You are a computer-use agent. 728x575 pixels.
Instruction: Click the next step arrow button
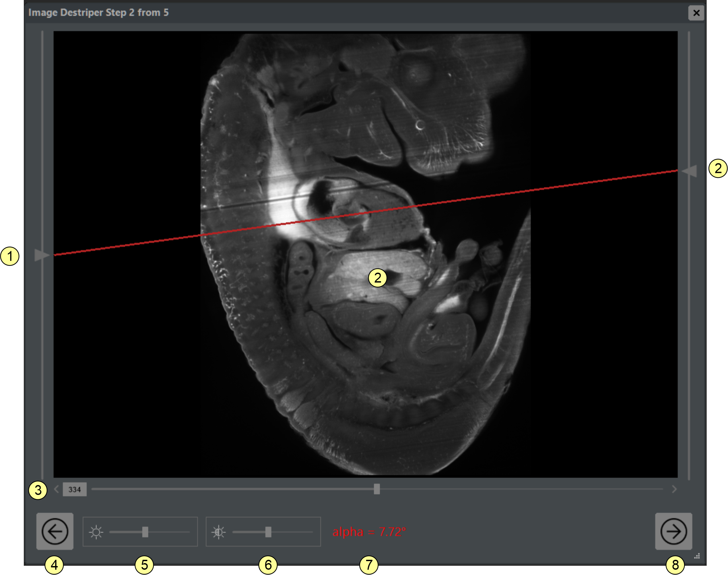[673, 532]
